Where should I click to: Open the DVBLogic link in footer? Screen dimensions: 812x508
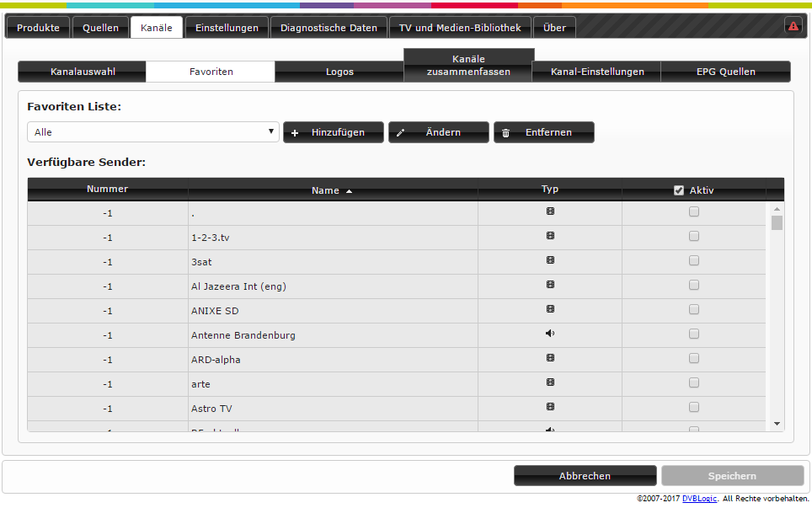click(699, 499)
